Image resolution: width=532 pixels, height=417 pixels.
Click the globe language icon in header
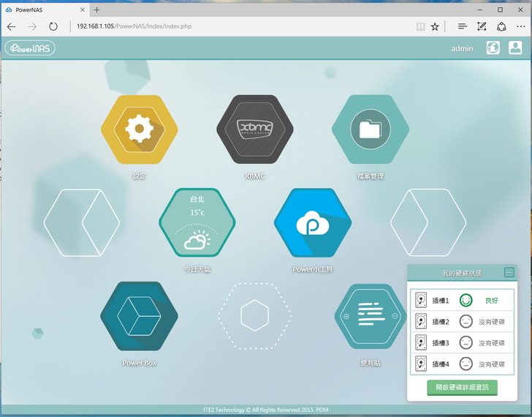tap(493, 48)
